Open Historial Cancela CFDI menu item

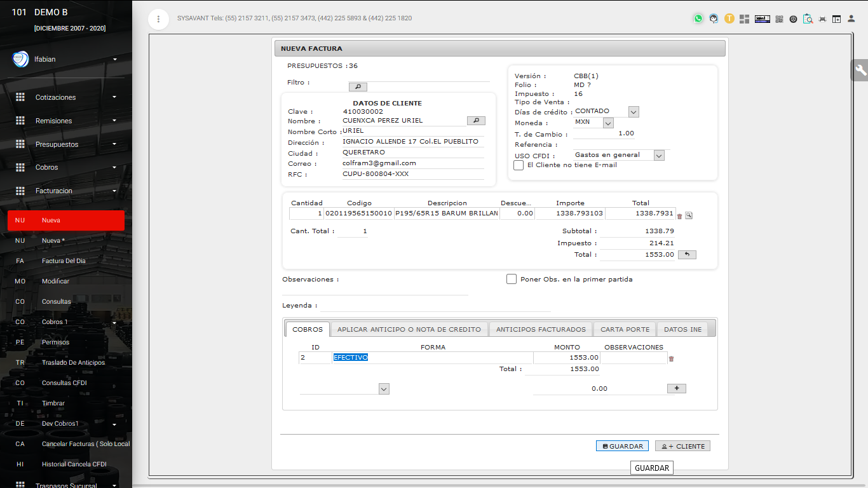[66, 464]
